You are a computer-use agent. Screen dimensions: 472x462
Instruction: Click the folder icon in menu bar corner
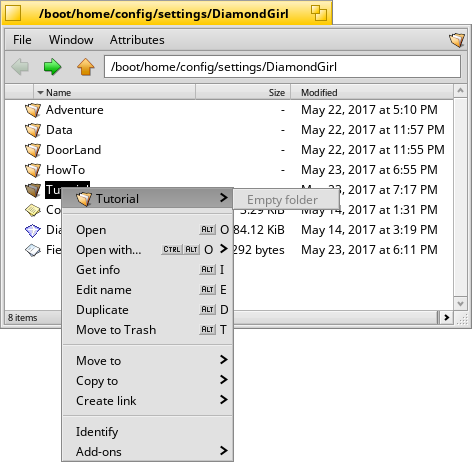[x=456, y=40]
